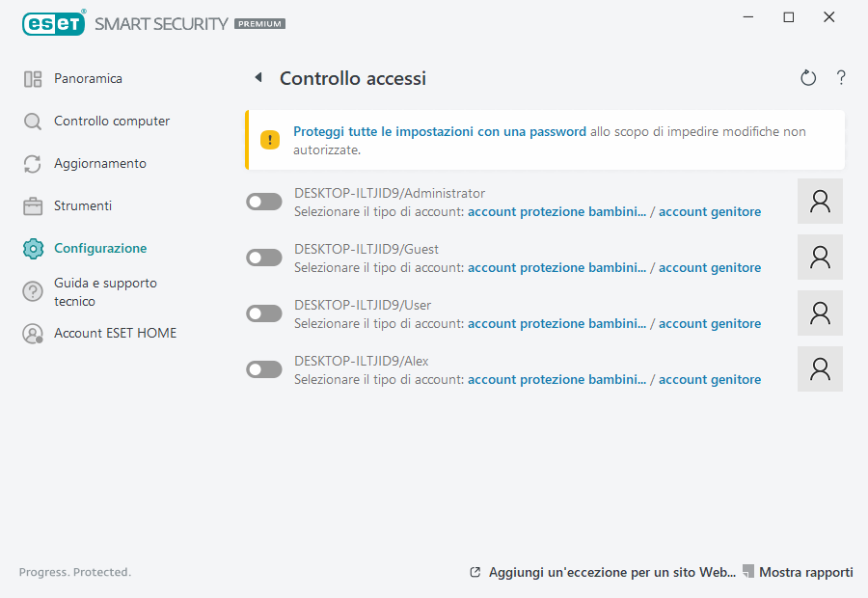Screen dimensions: 868x598
Task: Open the help question mark icon
Action: click(x=841, y=78)
